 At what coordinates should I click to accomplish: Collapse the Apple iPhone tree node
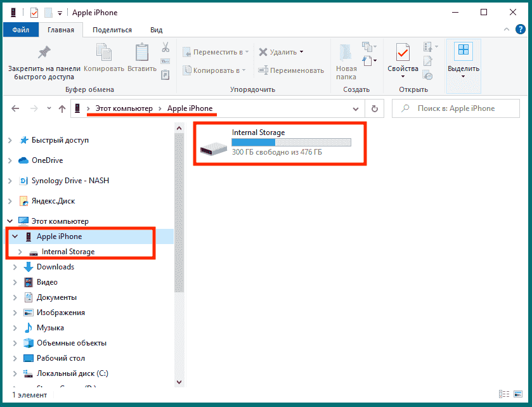(15, 236)
